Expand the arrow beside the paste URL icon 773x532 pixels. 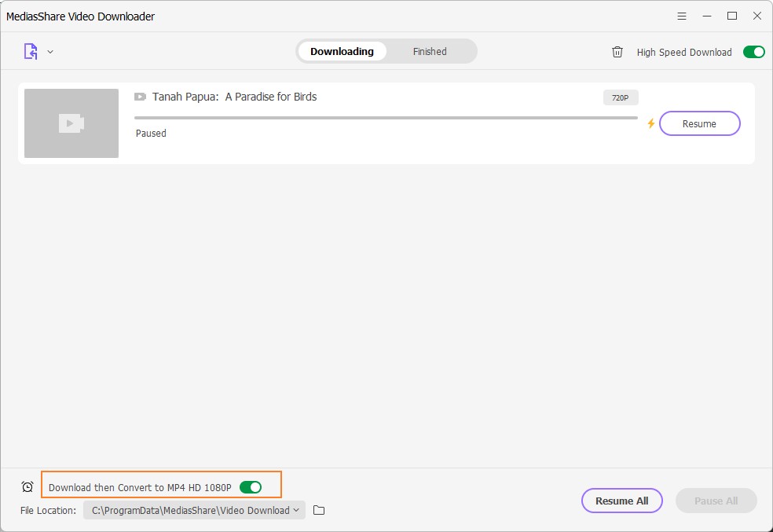click(50, 52)
